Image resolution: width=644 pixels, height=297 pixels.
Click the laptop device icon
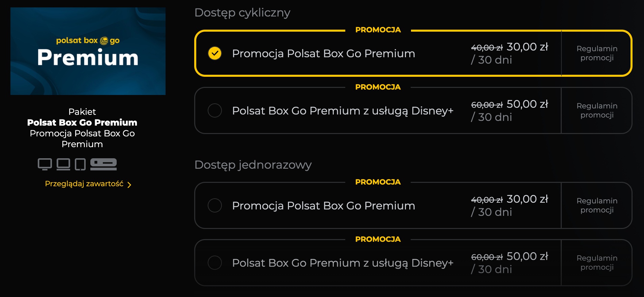coord(63,164)
